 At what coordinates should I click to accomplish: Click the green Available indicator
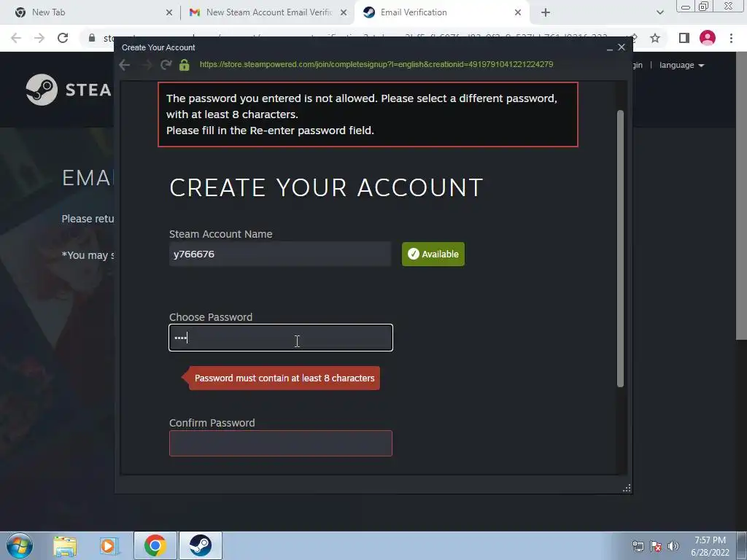click(433, 254)
